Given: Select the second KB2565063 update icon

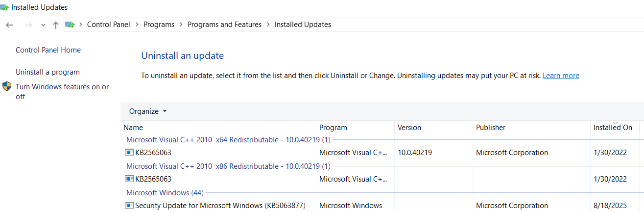Looking at the screenshot, I should [x=129, y=179].
